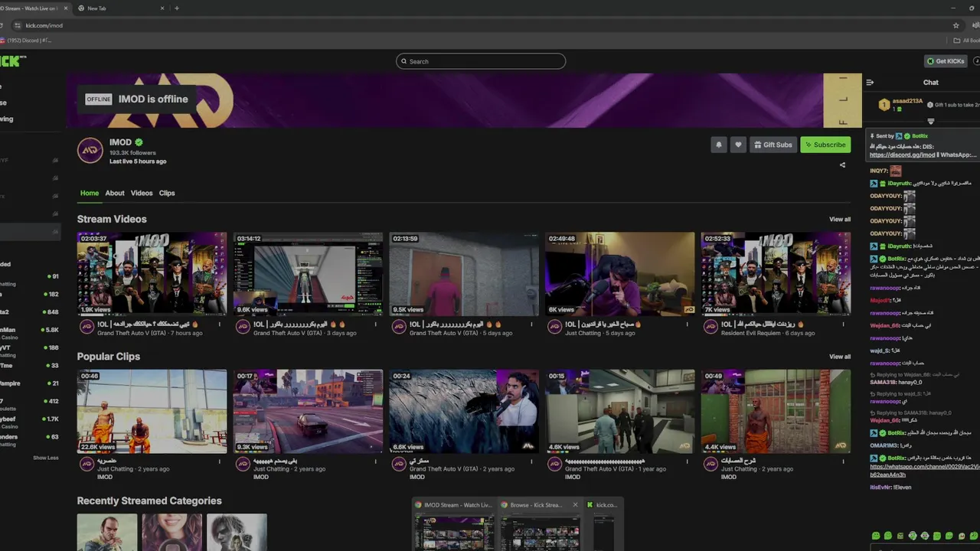Play the 02:03:37 stream video thumbnail
Screen dimensions: 980x551
coord(152,274)
